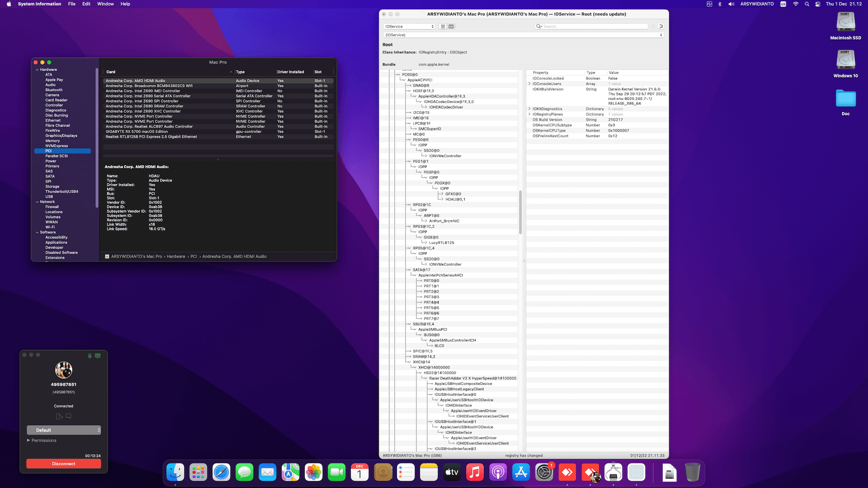Toggle the IORegistryExplorer inspector sidebar button
Viewport: 868px width, 488px height.
661,27
